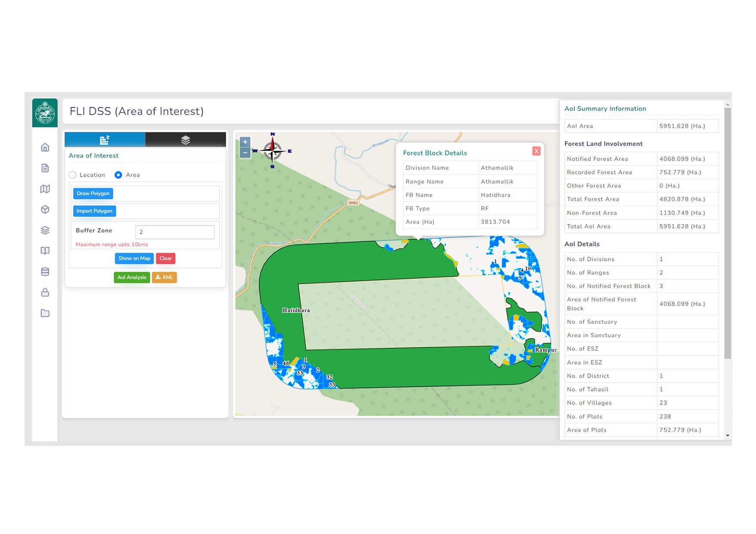The image size is (756, 534).
Task: Zoom in on the map
Action: tap(245, 142)
